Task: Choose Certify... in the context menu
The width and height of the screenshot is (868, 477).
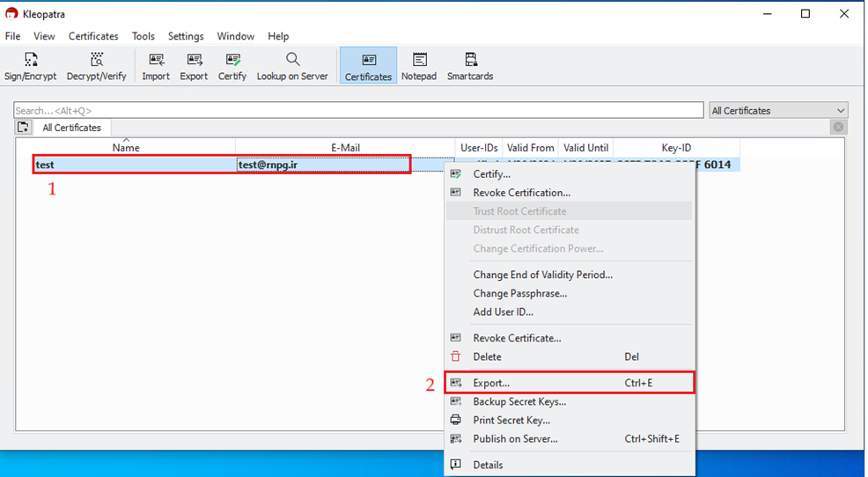Action: pyautogui.click(x=569, y=174)
